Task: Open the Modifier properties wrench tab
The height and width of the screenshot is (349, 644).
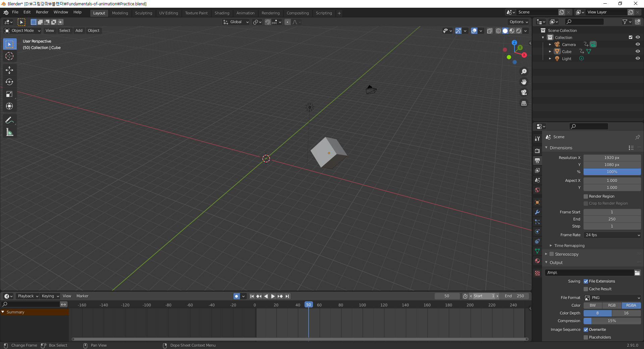Action: [x=537, y=212]
